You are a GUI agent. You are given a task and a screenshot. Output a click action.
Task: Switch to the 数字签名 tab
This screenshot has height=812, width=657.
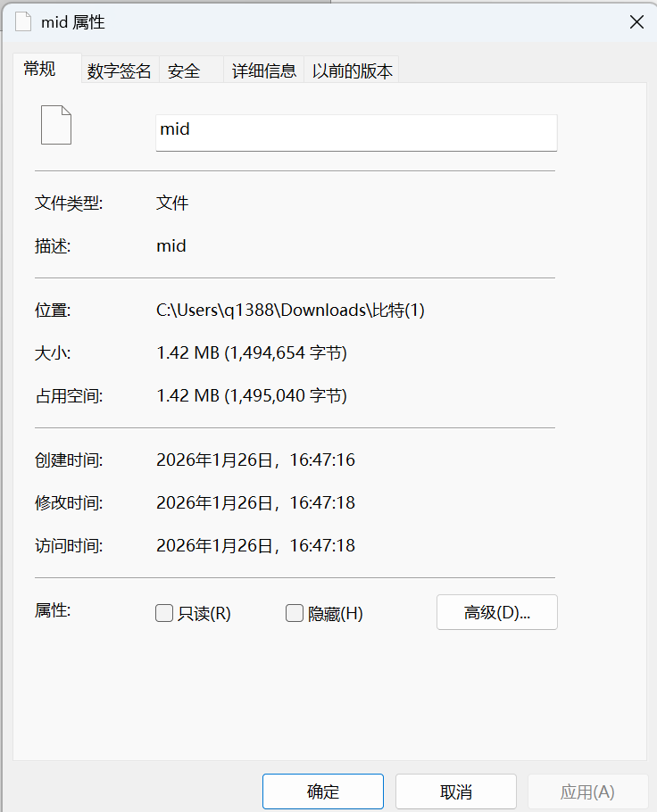119,71
